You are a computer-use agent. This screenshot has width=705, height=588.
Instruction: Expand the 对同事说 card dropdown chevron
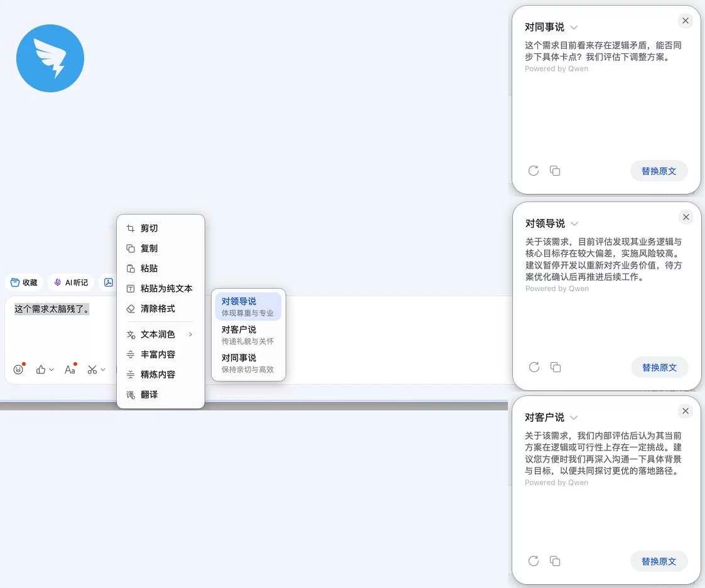coord(574,28)
